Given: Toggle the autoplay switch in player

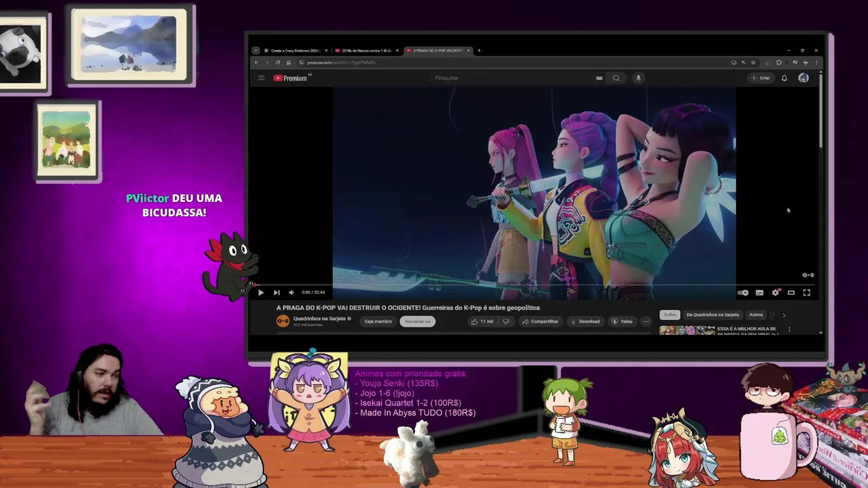Looking at the screenshot, I should 743,293.
